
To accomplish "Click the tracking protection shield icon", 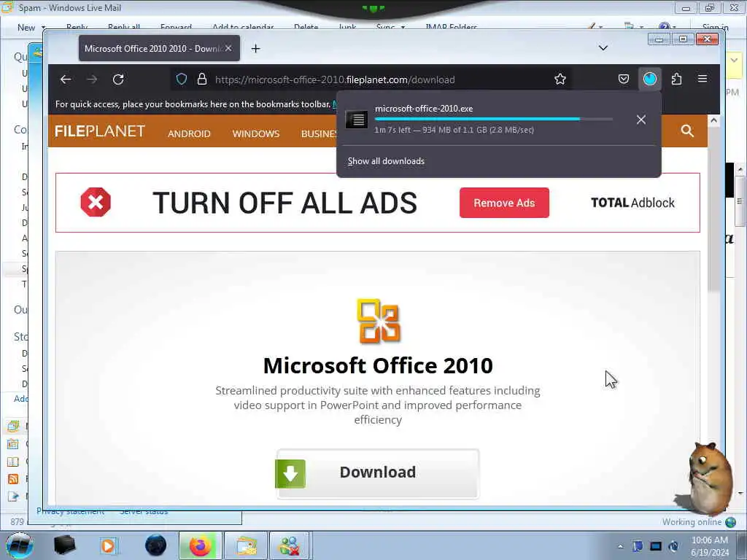I will pos(182,79).
